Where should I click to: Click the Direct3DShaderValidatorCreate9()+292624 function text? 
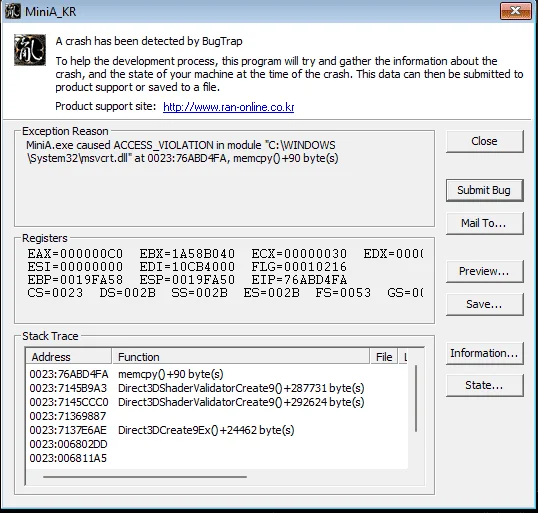click(241, 402)
